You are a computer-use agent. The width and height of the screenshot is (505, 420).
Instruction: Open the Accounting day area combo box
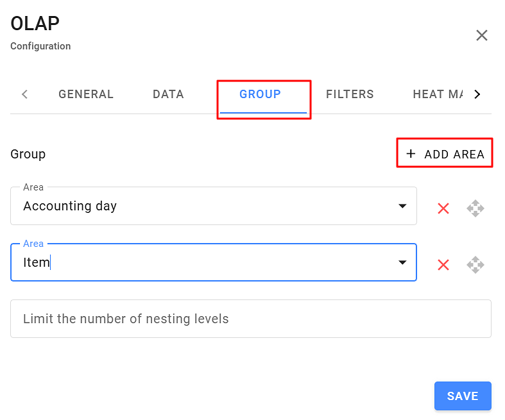click(199, 206)
